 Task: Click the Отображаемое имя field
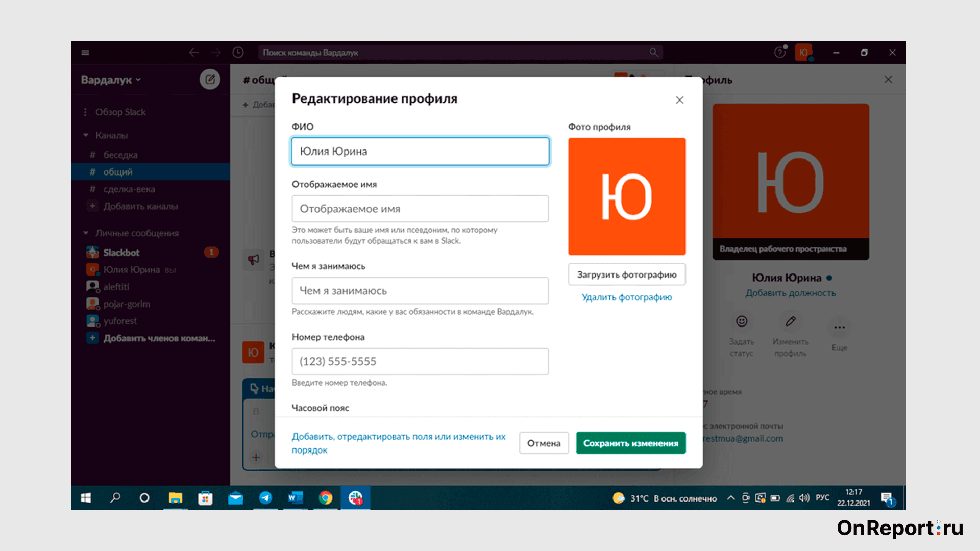click(x=420, y=209)
